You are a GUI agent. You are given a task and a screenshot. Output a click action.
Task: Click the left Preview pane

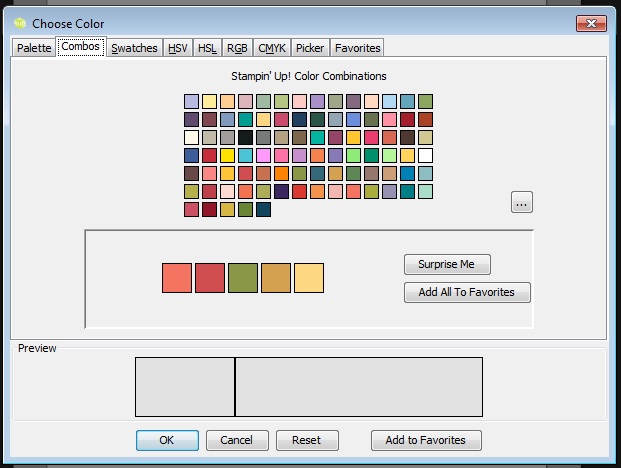(185, 387)
